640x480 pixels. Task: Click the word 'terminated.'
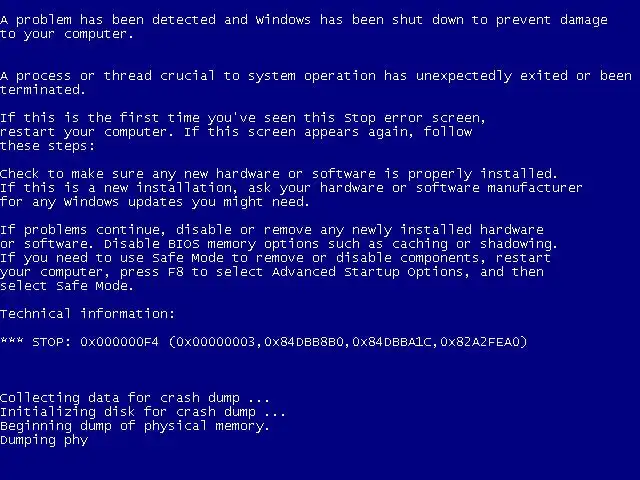(42, 90)
